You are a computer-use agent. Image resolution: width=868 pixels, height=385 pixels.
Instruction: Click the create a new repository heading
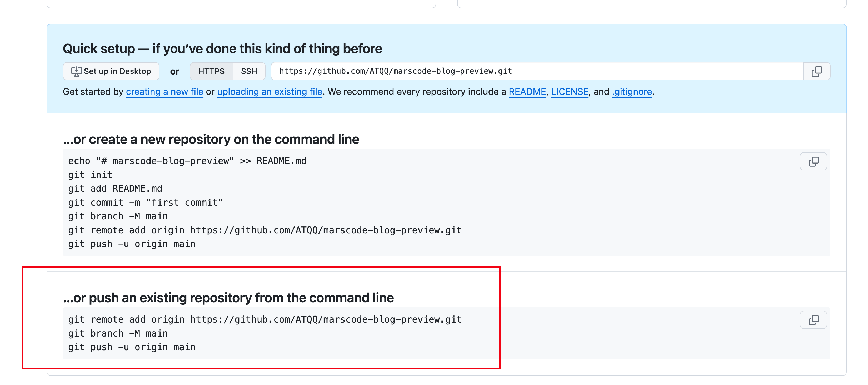tap(211, 139)
